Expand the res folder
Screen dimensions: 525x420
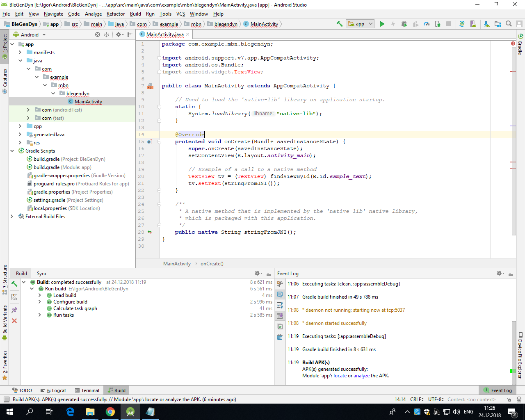tap(20, 143)
